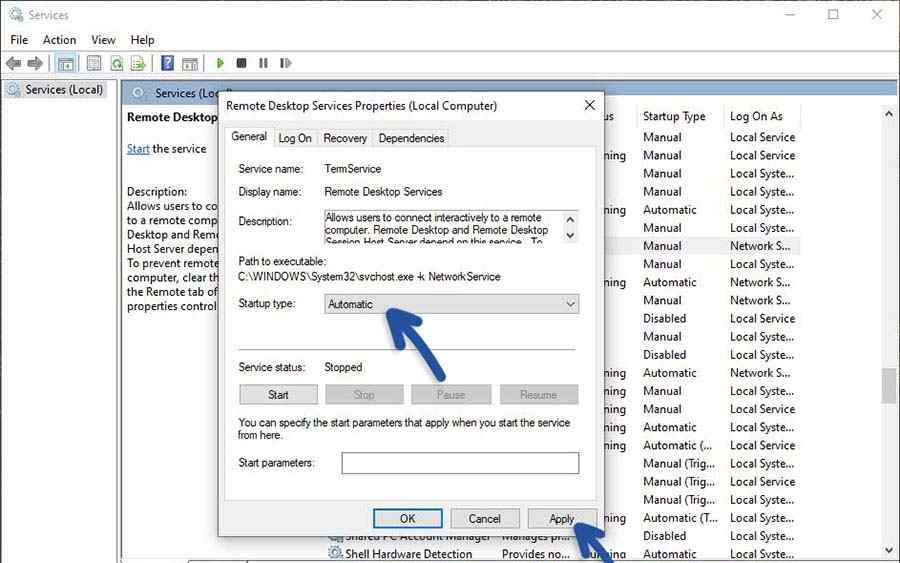Viewport: 900px width, 563px height.
Task: Click the gear icon beside Services (Local) tree node
Action: coord(14,90)
